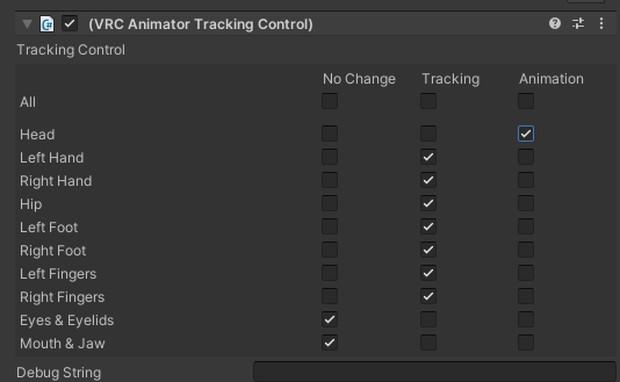The width and height of the screenshot is (620, 382).
Task: Click the Debug String input field
Action: (x=435, y=371)
